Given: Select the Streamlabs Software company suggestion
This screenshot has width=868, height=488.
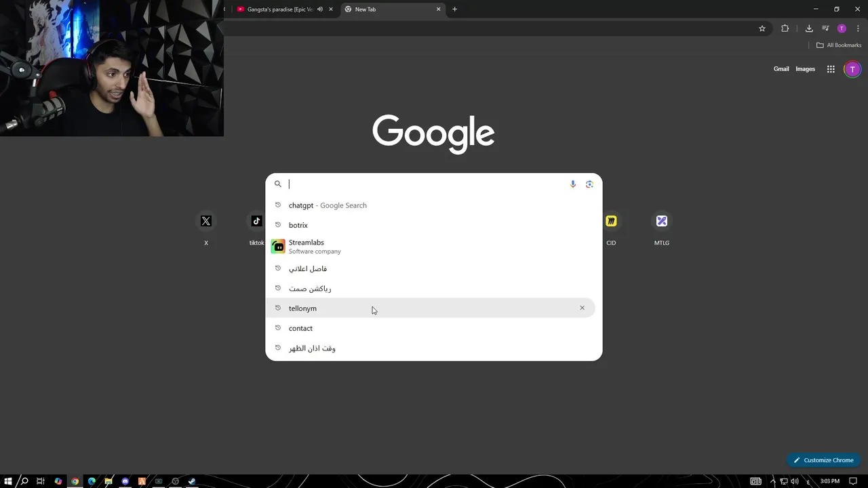Looking at the screenshot, I should point(433,247).
